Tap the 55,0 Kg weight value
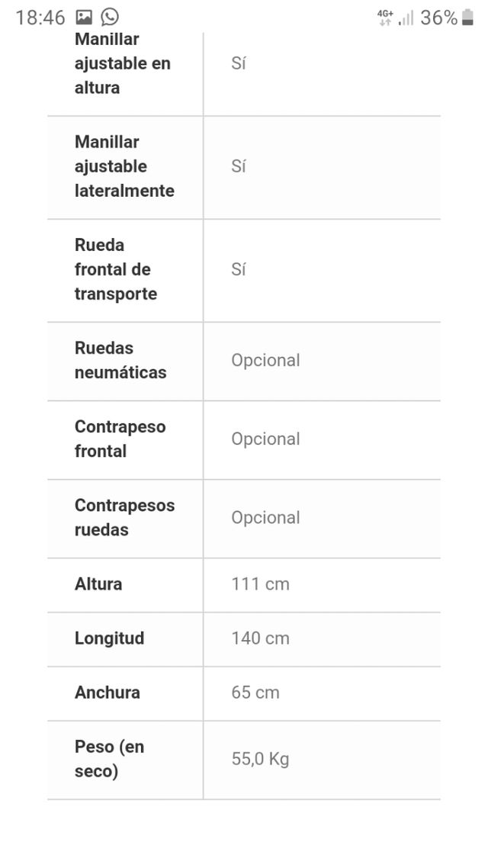The width and height of the screenshot is (488, 868). pyautogui.click(x=260, y=759)
